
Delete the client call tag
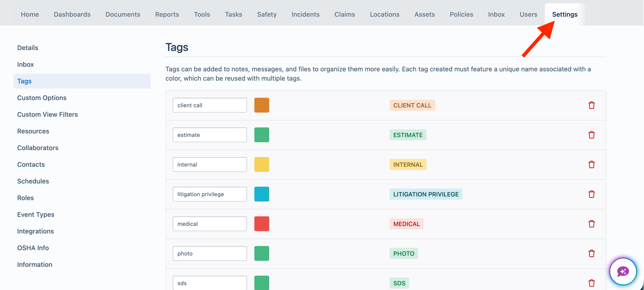point(591,105)
